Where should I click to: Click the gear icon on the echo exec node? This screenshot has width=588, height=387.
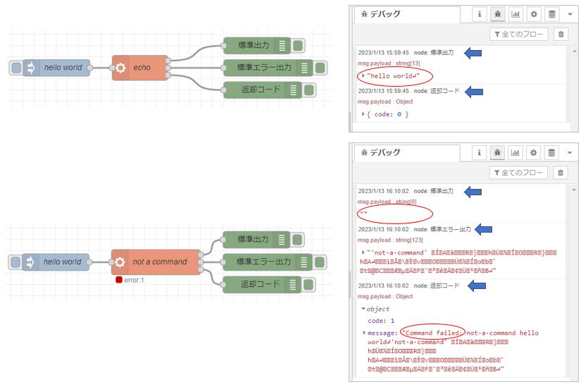pos(120,68)
